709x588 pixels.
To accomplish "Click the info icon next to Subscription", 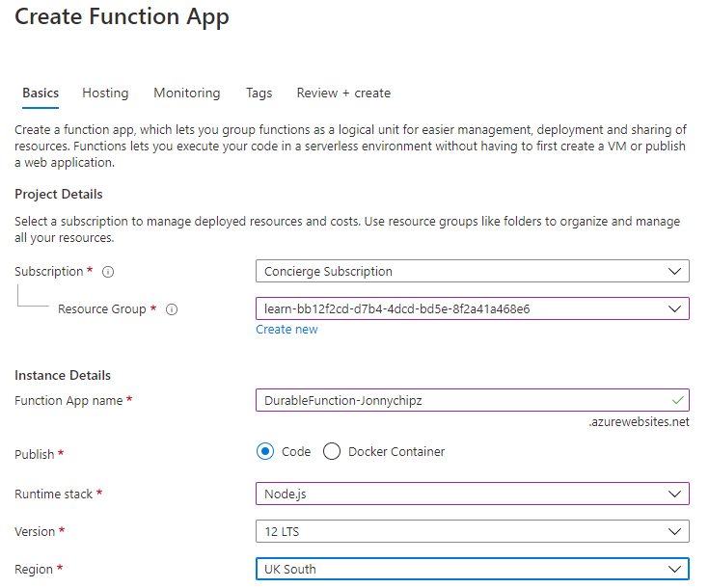I will point(108,272).
